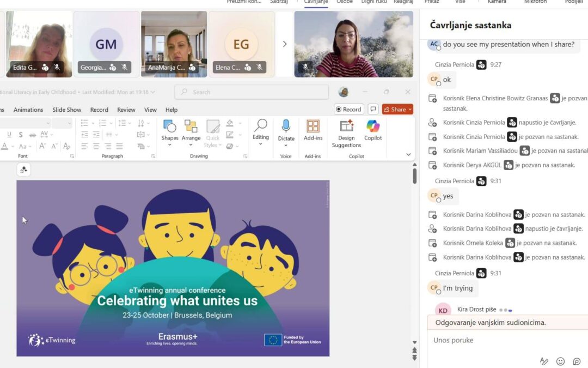
Task: Toggle text shadow formatting
Action: click(x=21, y=135)
